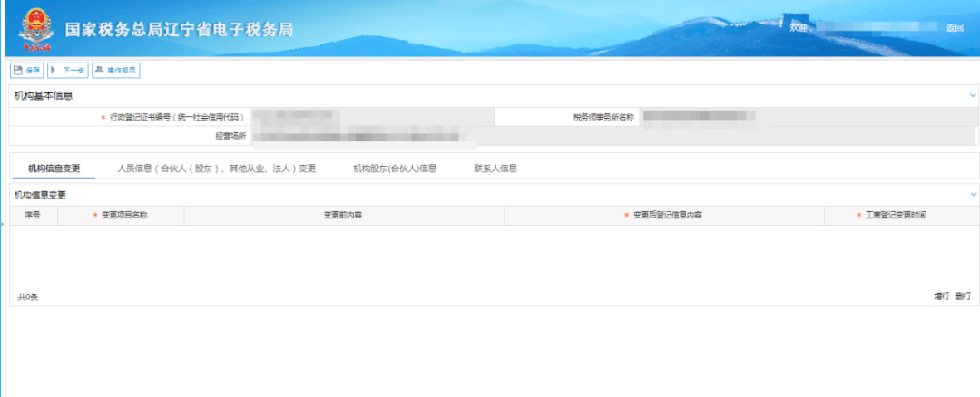Open the 人员信息(合伙人、法人)变更 tab
This screenshot has height=397, width=980.
click(x=216, y=169)
